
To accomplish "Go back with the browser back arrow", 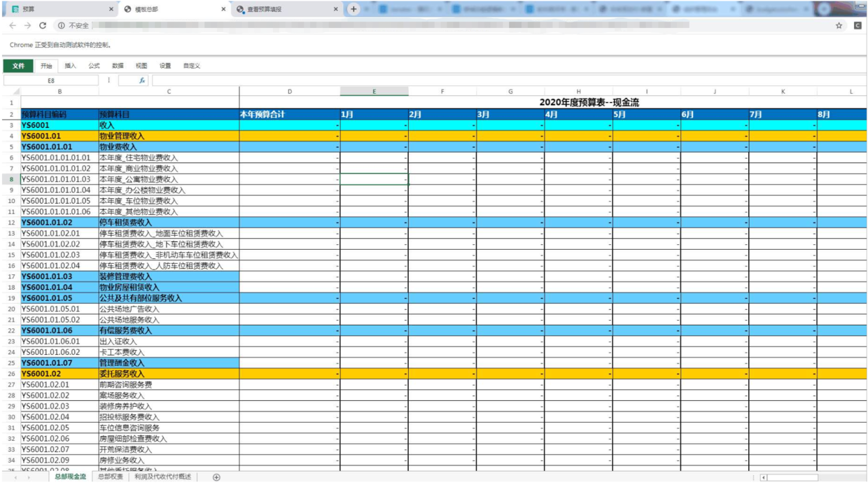I will [x=13, y=25].
